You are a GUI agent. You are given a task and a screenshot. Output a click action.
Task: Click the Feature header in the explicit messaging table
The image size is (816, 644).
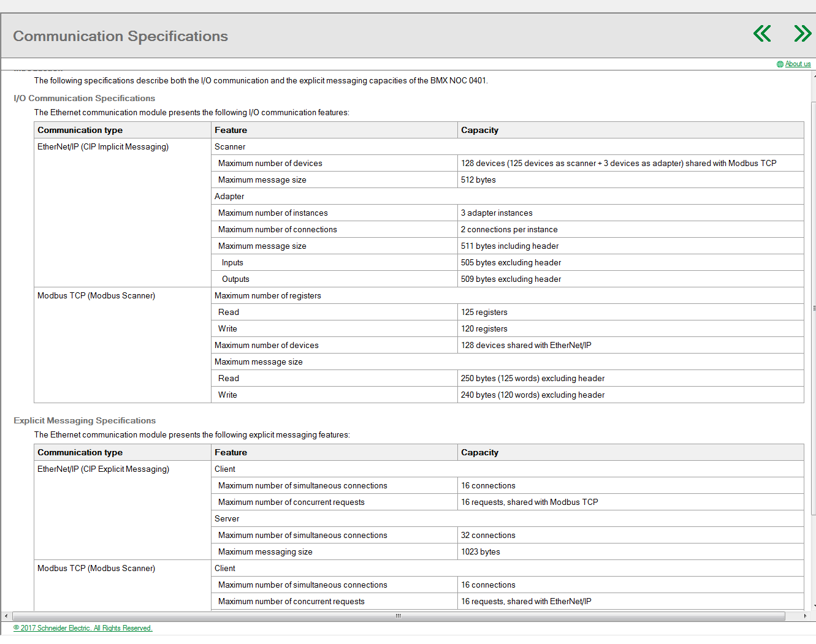tap(231, 452)
